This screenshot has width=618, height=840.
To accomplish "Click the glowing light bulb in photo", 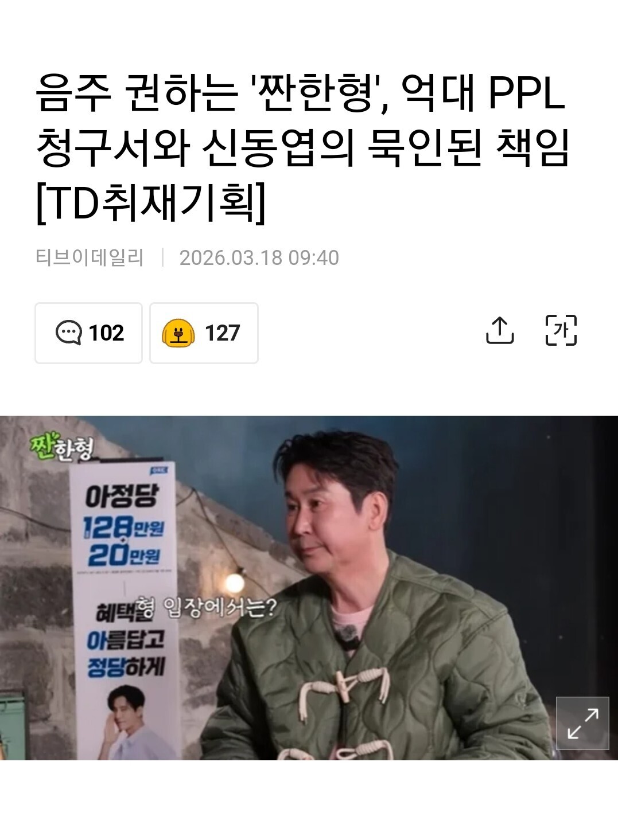I will pos(234,582).
